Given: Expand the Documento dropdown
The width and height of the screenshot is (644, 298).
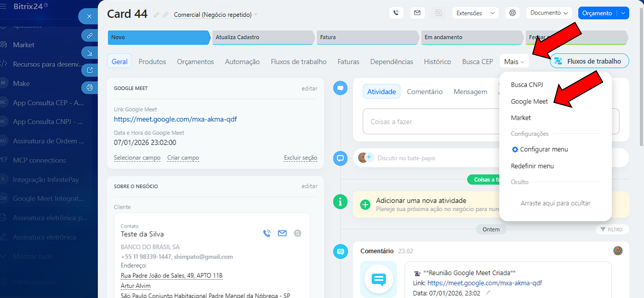Looking at the screenshot, I should click(549, 13).
